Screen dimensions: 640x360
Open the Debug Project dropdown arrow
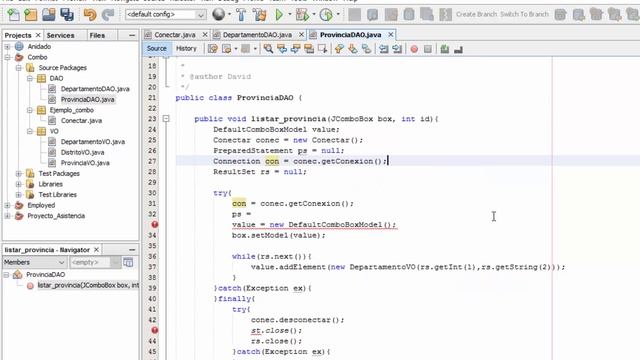point(313,15)
